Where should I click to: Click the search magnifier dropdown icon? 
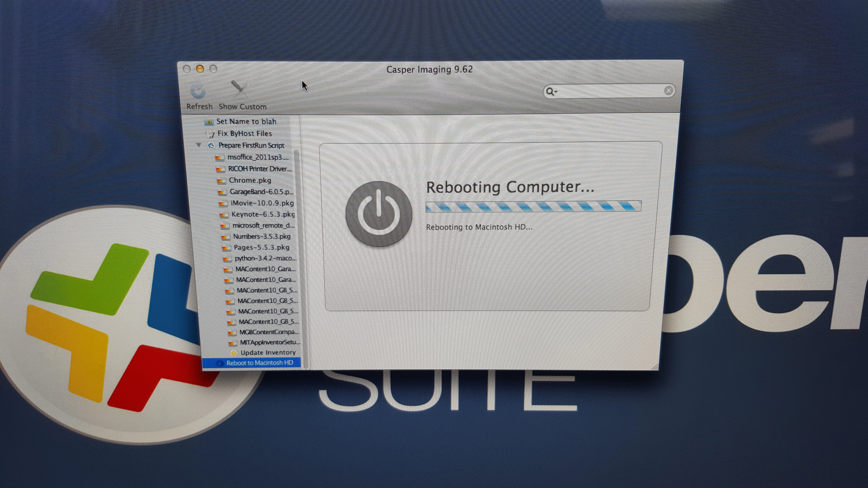click(x=551, y=91)
